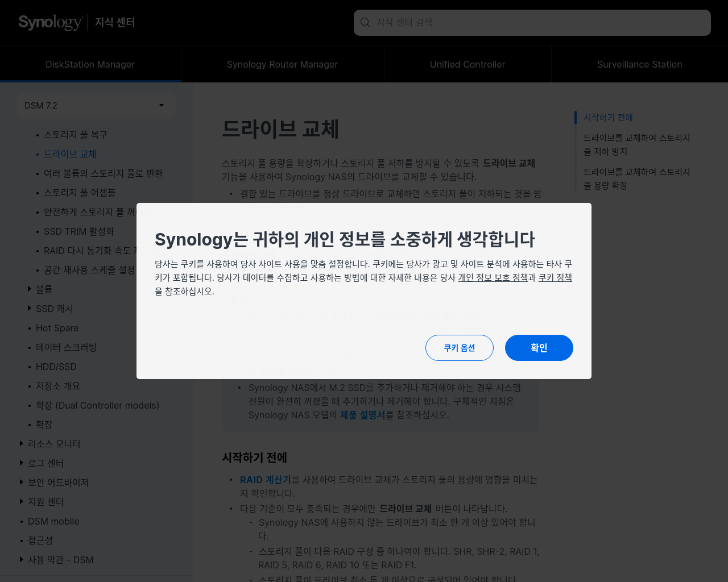Switch to the Unified Controller tab
This screenshot has width=728, height=582.
[x=468, y=64]
